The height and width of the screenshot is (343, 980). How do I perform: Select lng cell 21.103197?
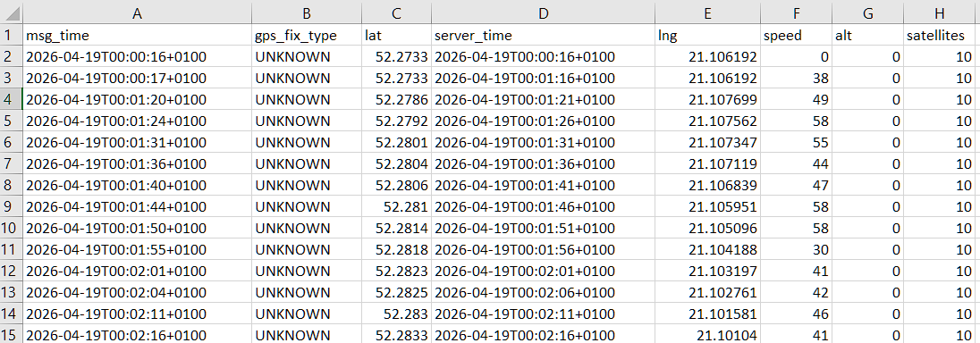(707, 271)
